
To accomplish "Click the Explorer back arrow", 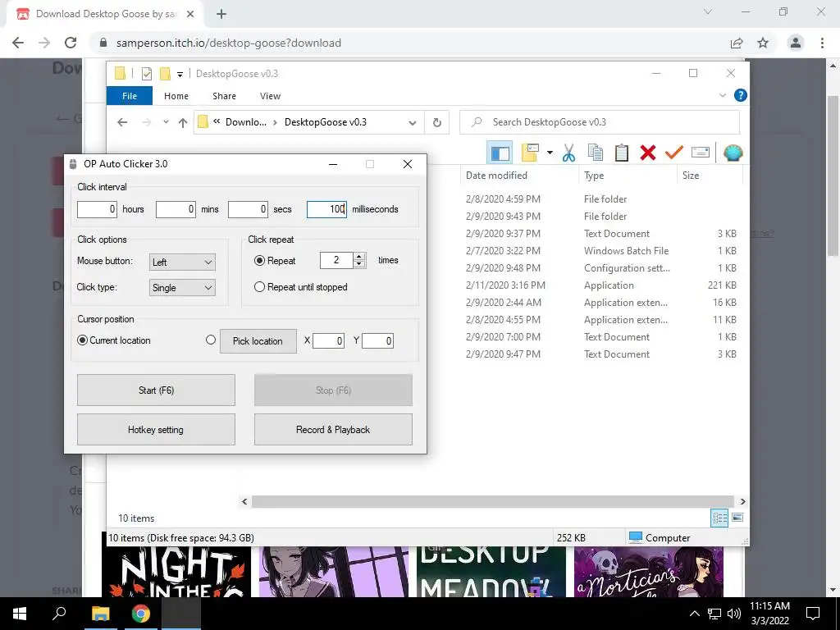I will tap(122, 122).
